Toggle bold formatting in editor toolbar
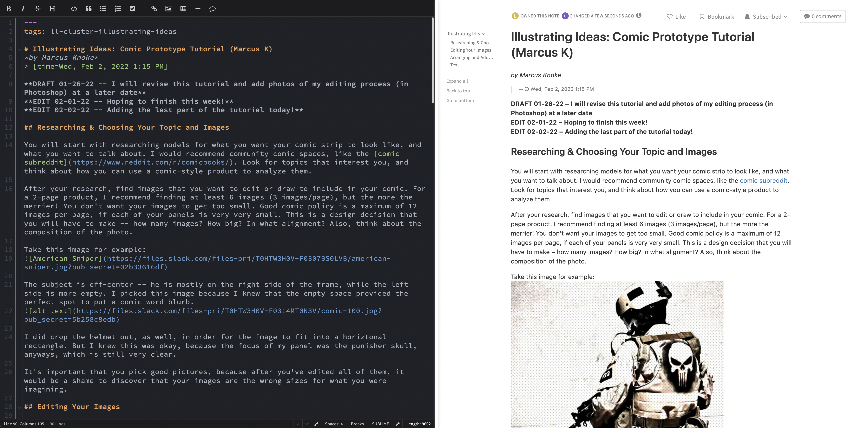868x428 pixels. [x=9, y=9]
